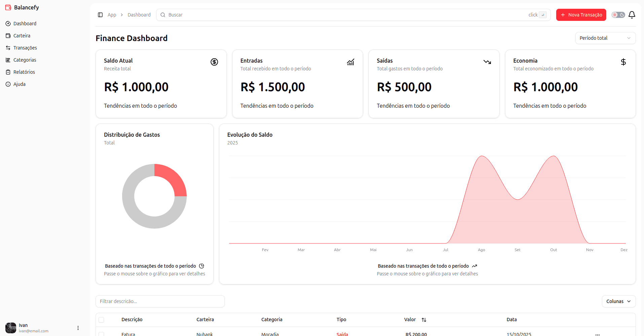Viewport: 644px width, 336px height.
Task: Open the user options three-dot menu
Action: (78, 328)
